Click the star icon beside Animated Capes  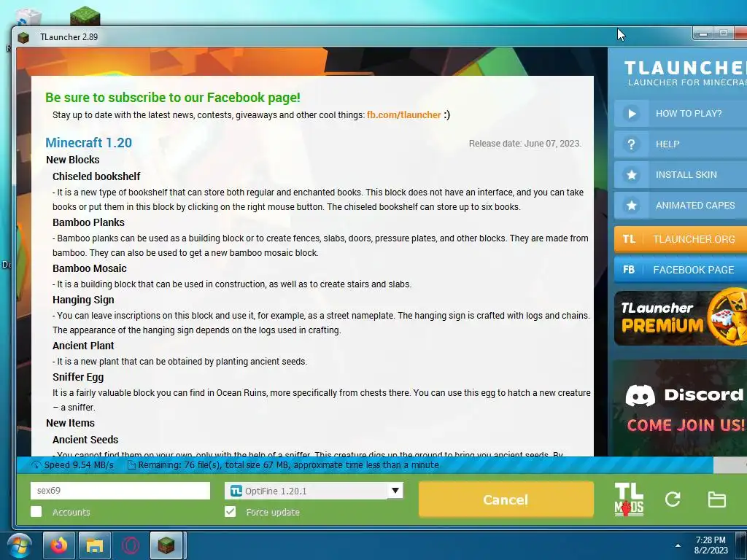click(x=632, y=205)
